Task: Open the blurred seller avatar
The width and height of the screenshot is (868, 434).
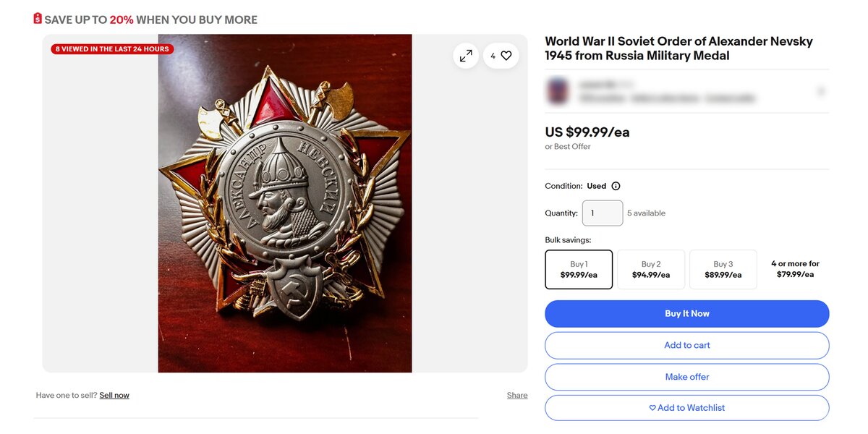Action: [x=558, y=92]
